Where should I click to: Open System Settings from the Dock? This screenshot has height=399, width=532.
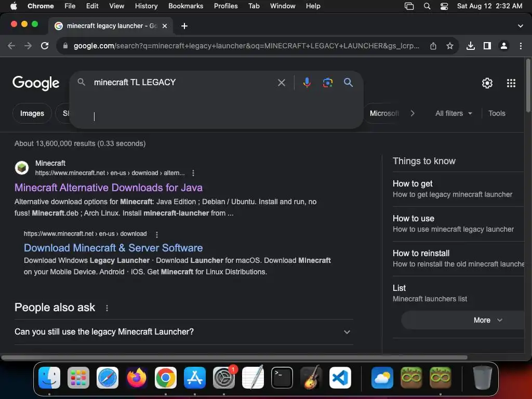224,378
